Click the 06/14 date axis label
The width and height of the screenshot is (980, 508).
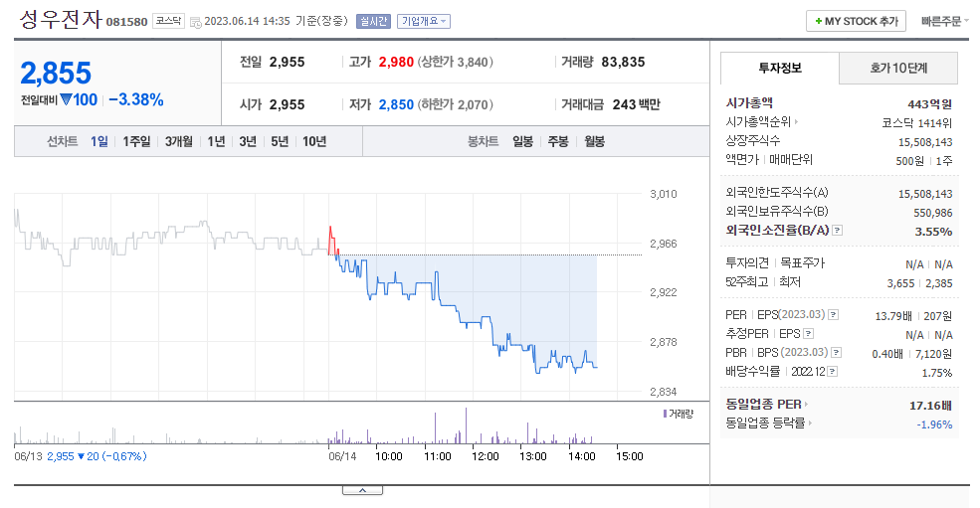(342, 456)
